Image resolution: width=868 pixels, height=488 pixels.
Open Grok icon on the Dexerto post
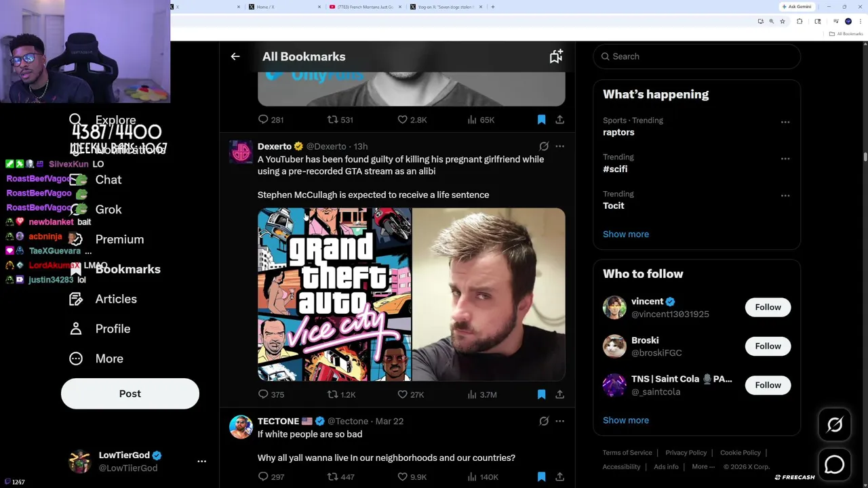coord(544,146)
